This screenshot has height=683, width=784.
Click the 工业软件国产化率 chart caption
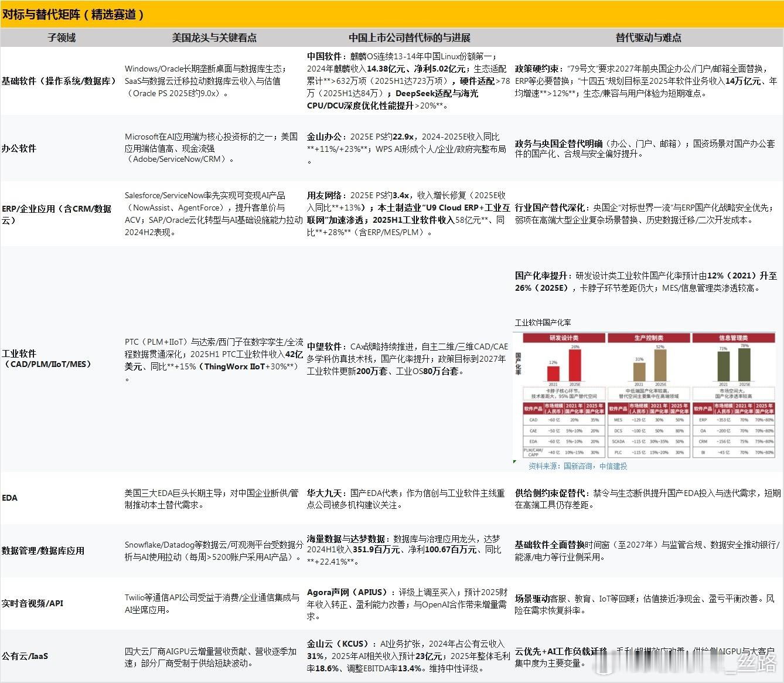pos(543,322)
